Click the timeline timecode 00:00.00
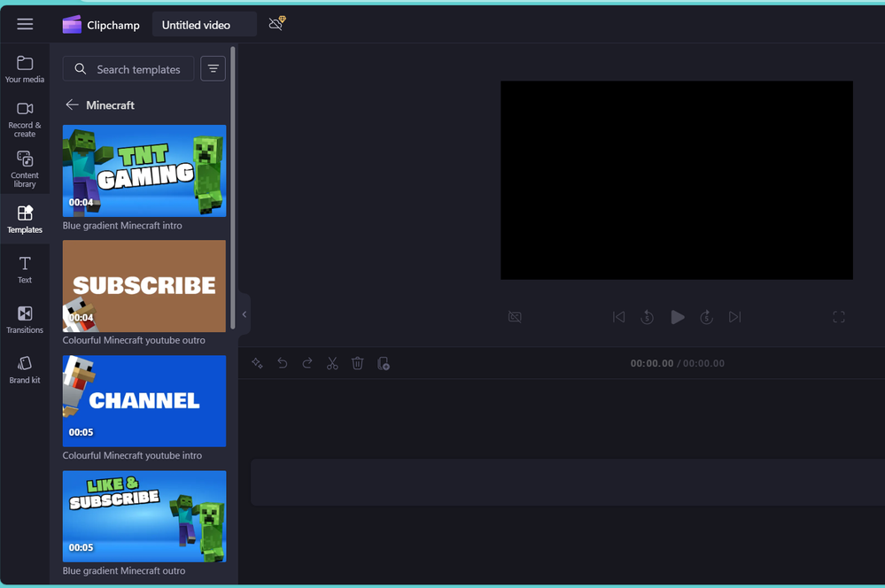The image size is (885, 588). pyautogui.click(x=652, y=363)
